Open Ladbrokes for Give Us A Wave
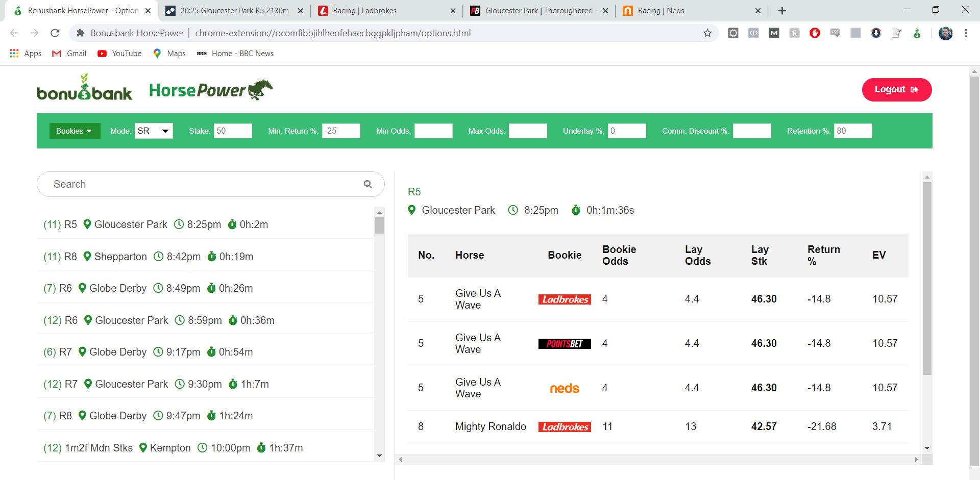 pyautogui.click(x=565, y=299)
